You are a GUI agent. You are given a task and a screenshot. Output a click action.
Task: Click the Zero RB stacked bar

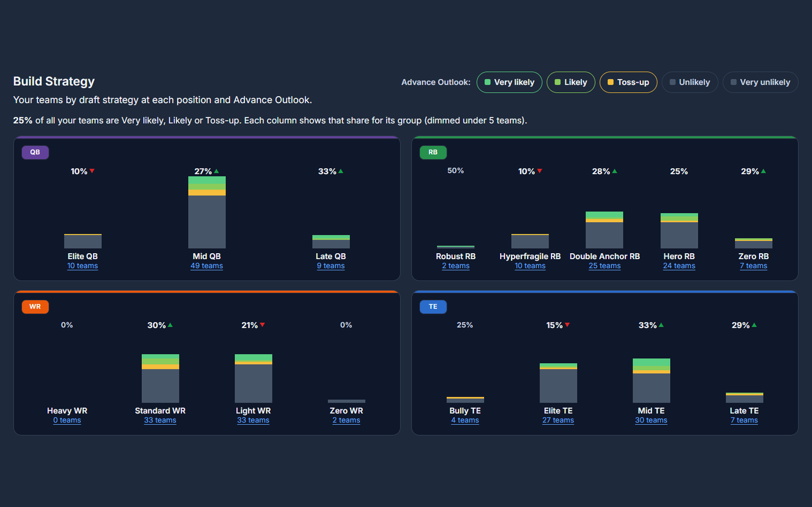[754, 243]
